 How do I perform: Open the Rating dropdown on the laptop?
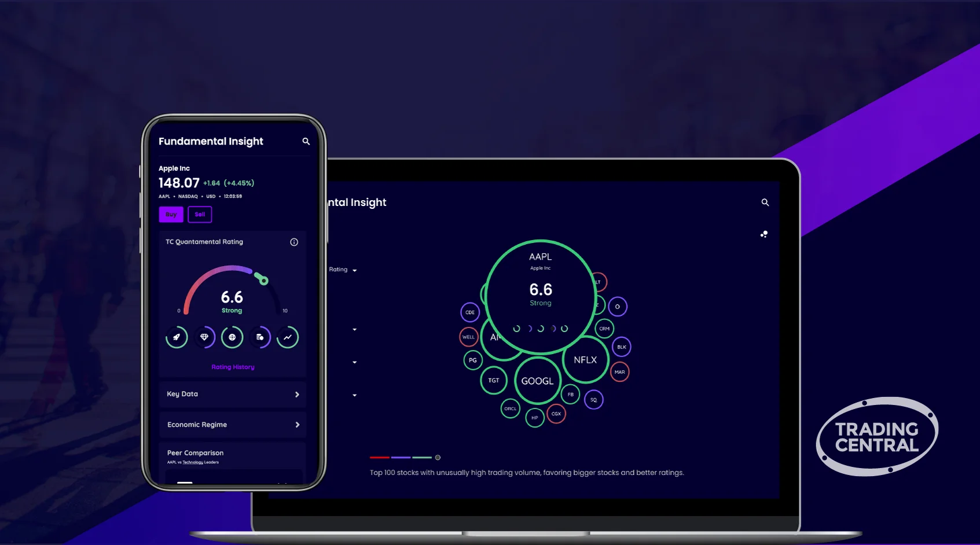pos(343,270)
